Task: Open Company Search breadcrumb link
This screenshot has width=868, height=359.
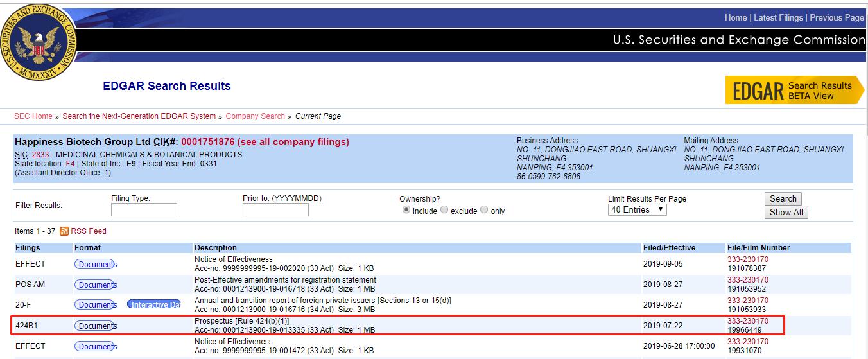Action: 256,116
